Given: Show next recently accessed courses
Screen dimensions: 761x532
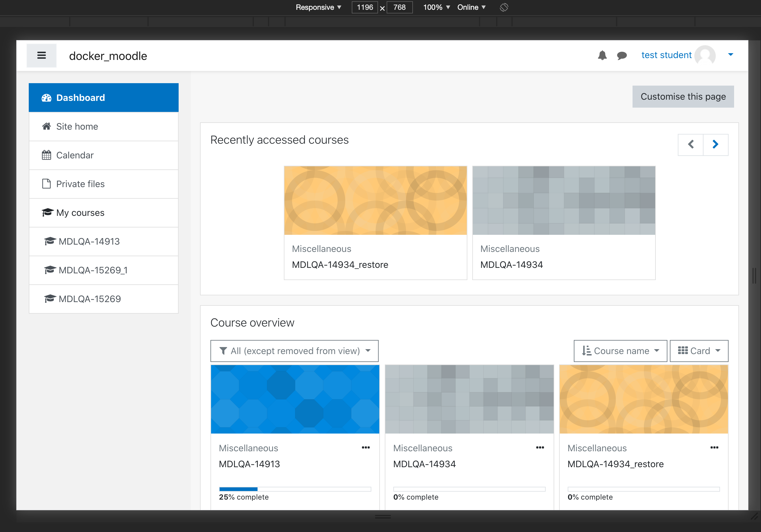Looking at the screenshot, I should [x=716, y=145].
